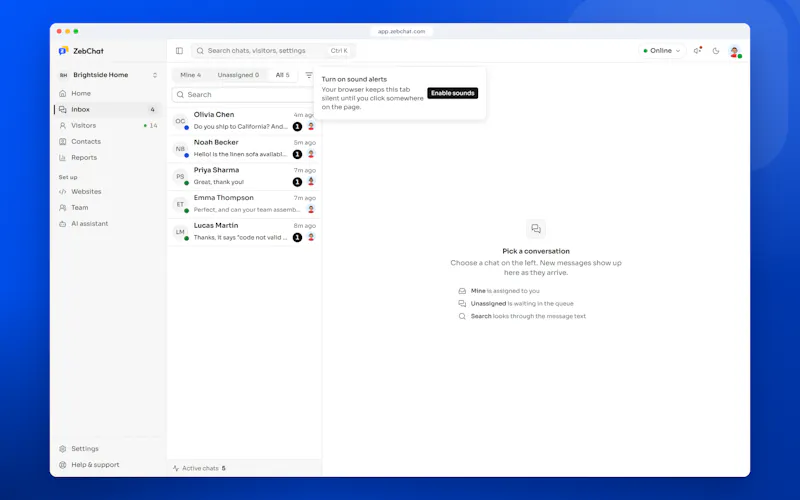Click the ET avatar for Emma Thompson

click(180, 204)
